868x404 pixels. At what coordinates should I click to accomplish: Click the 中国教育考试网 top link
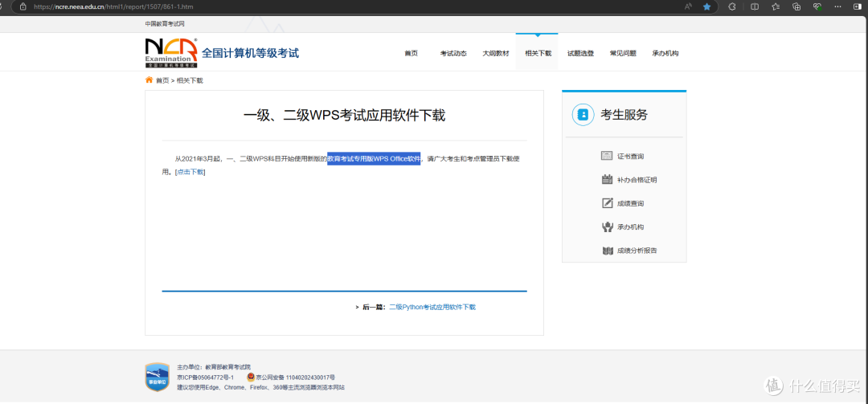(x=165, y=24)
